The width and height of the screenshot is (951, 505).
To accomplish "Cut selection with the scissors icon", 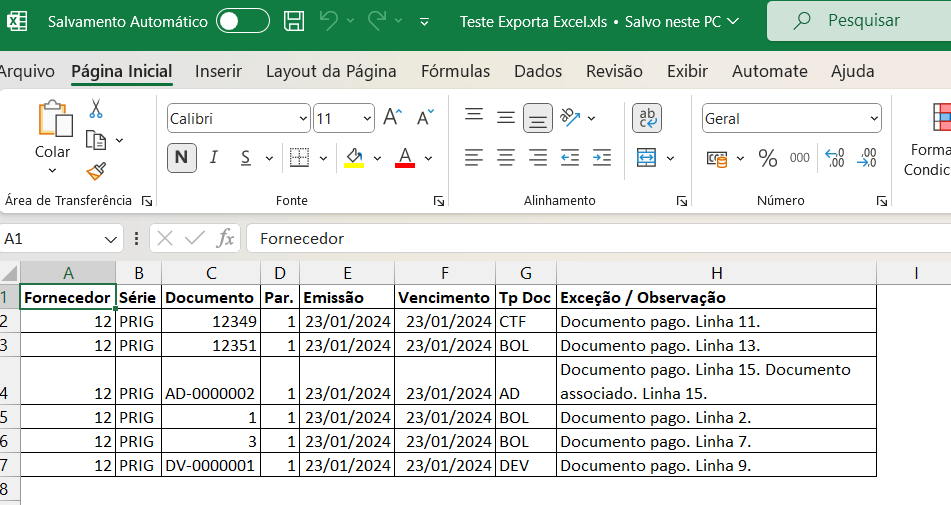I will pyautogui.click(x=96, y=109).
